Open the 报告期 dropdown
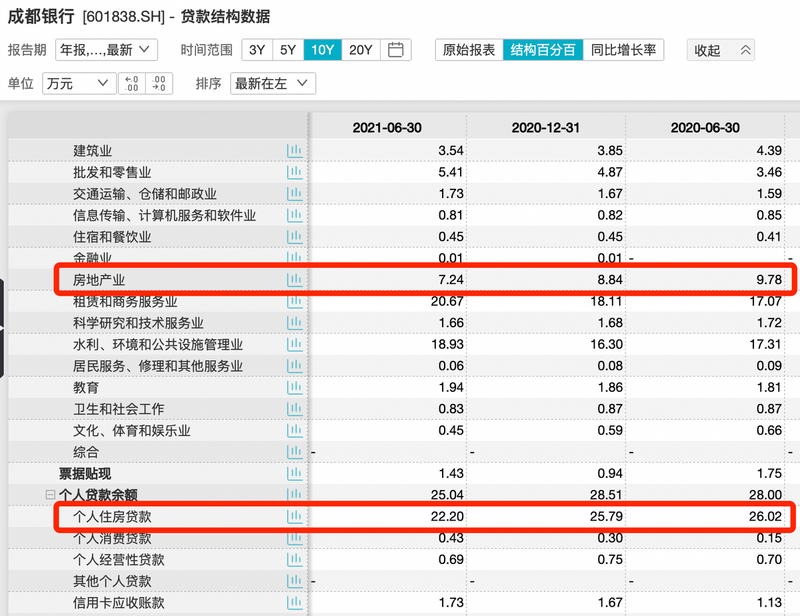Image resolution: width=800 pixels, height=616 pixels. [x=106, y=50]
